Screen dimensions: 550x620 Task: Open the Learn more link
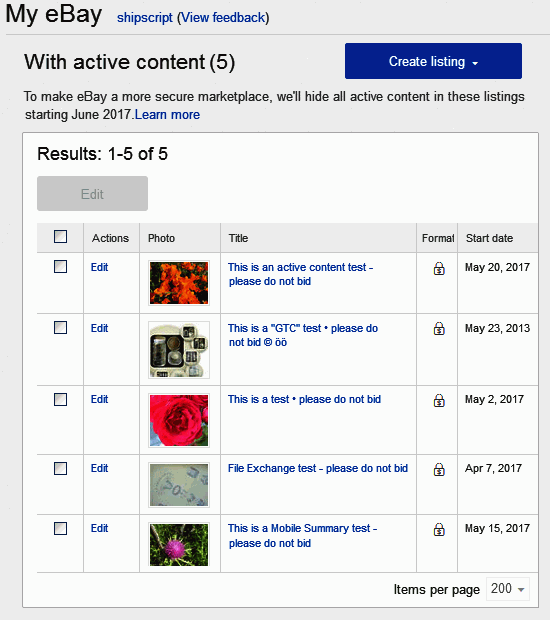point(167,115)
